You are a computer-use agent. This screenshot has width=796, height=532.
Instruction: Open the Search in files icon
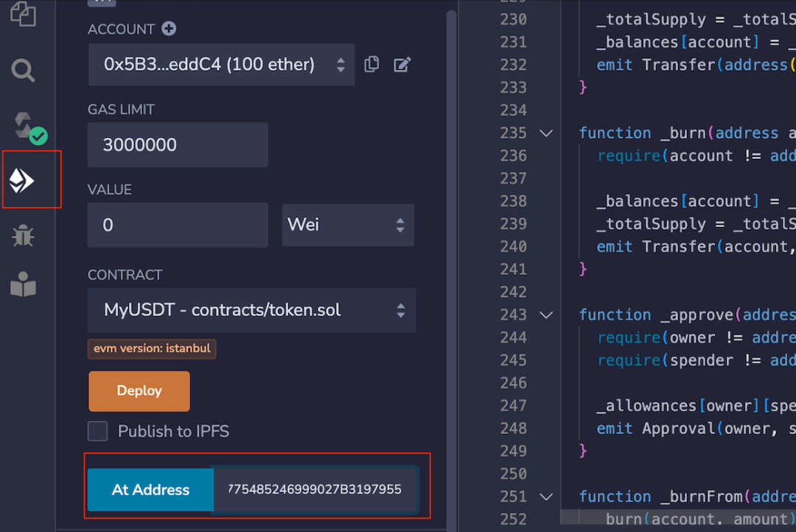point(23,71)
